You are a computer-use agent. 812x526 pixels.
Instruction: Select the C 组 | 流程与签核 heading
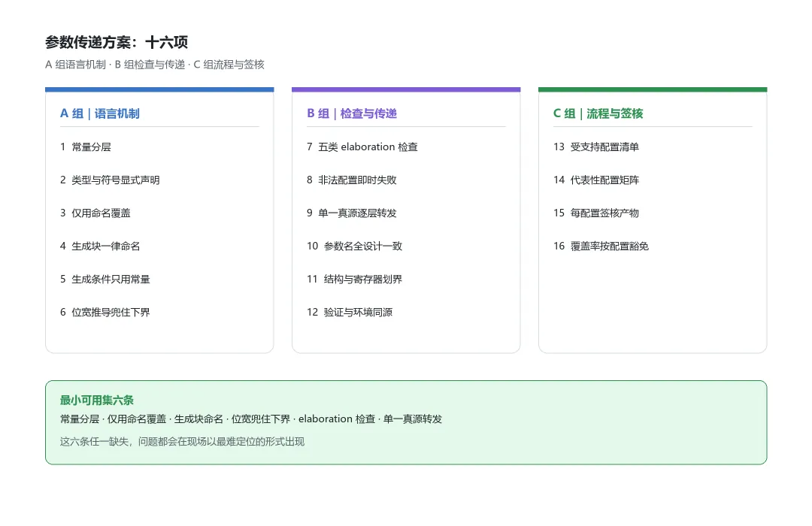coord(598,113)
